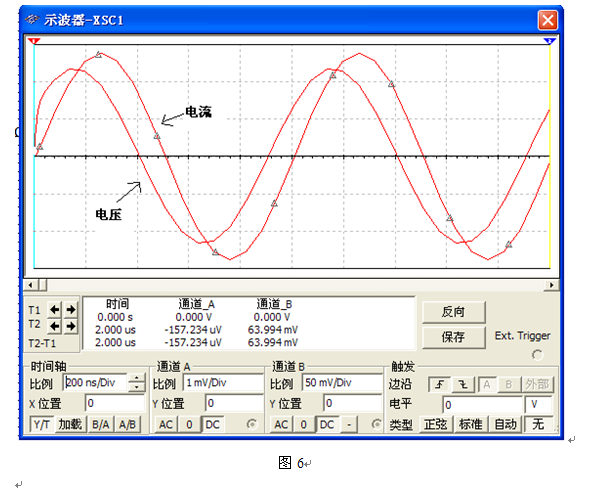Screen dimensions: 610x495
Task: Switch to B/A display mode
Action: click(101, 425)
